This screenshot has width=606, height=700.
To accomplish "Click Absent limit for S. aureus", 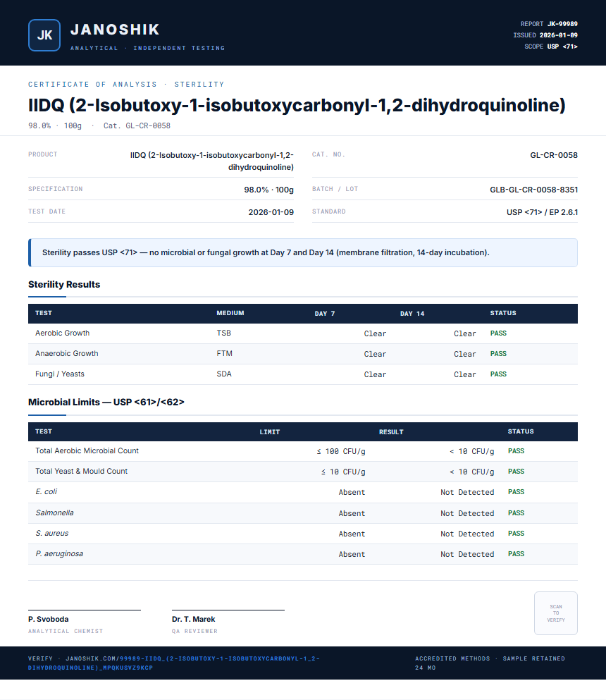I will (x=352, y=534).
